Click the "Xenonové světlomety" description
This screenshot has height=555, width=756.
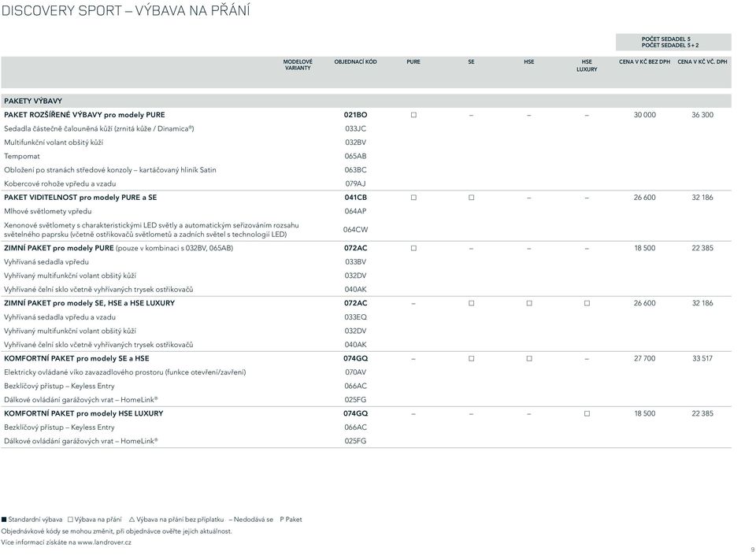(151, 230)
